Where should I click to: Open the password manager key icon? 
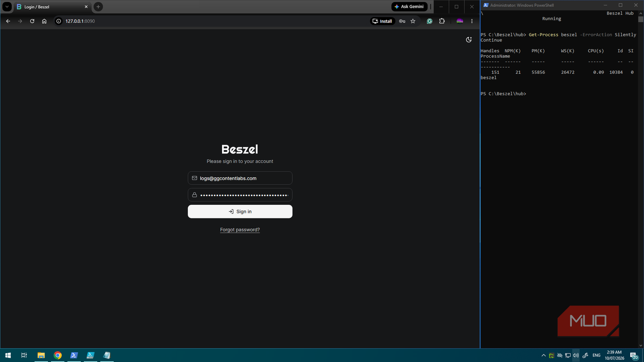pyautogui.click(x=402, y=21)
